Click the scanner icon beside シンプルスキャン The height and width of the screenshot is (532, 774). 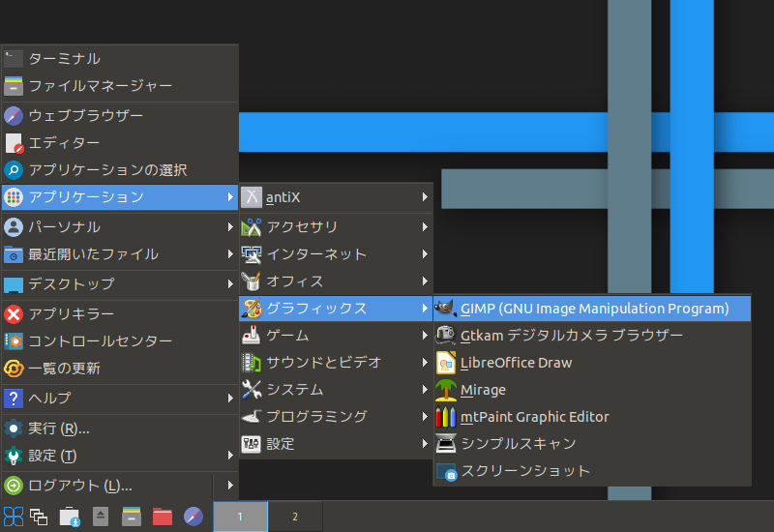coord(445,443)
